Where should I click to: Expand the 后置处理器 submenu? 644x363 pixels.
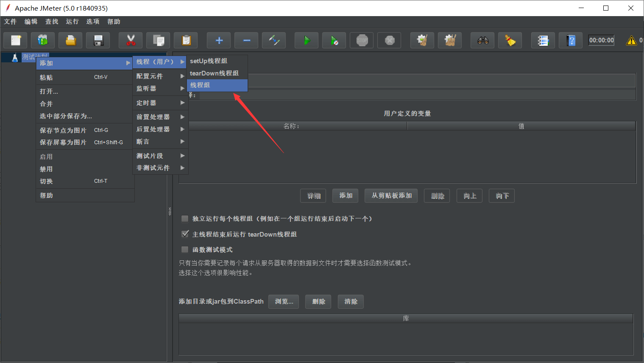point(160,129)
